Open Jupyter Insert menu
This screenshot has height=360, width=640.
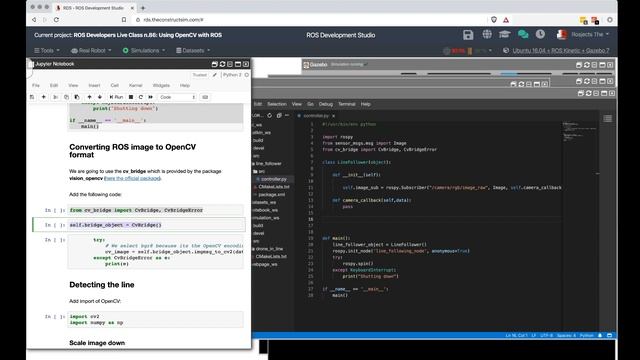94,85
